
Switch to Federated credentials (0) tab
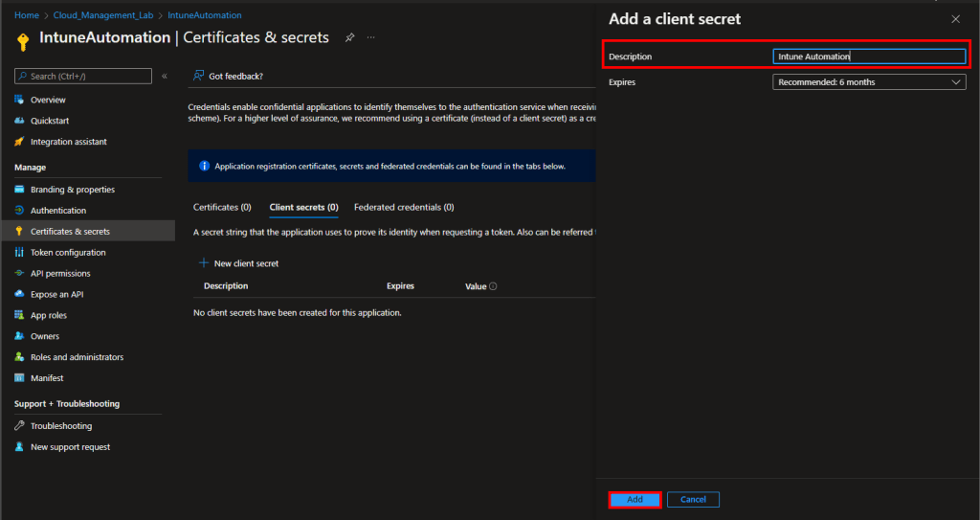point(404,207)
